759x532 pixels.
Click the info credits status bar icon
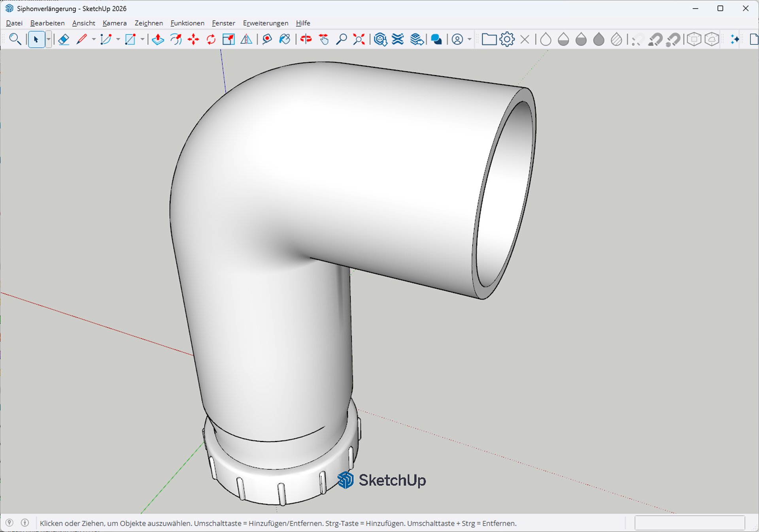tap(25, 523)
